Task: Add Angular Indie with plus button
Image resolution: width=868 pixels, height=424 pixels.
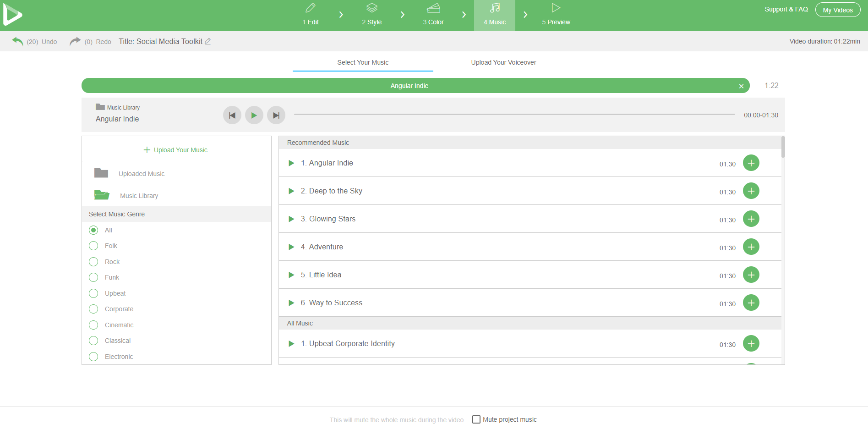Action: pos(751,163)
